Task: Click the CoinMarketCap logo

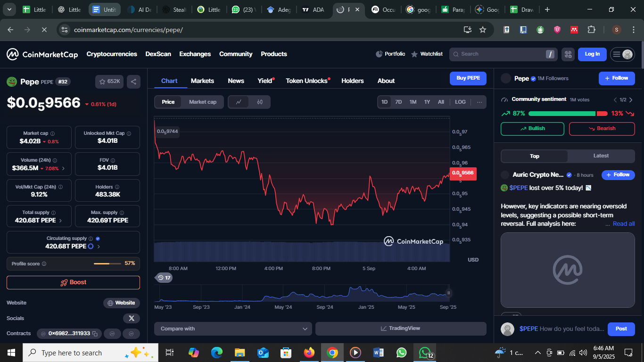Action: tap(42, 54)
